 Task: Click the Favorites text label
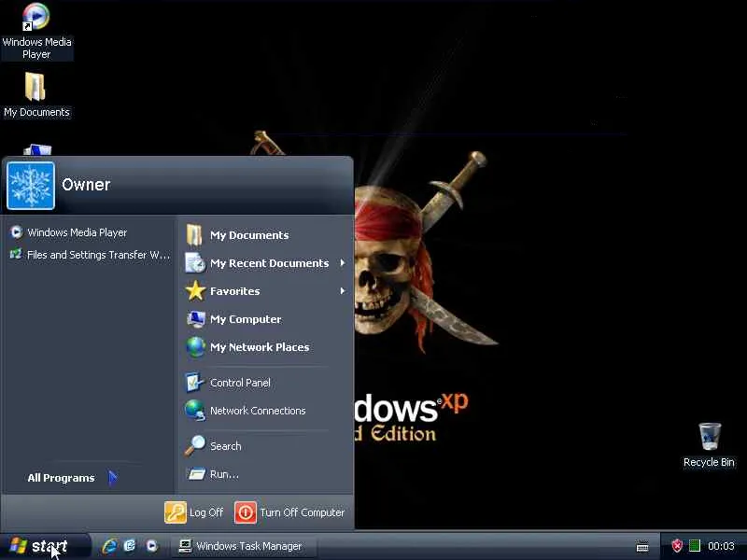235,291
